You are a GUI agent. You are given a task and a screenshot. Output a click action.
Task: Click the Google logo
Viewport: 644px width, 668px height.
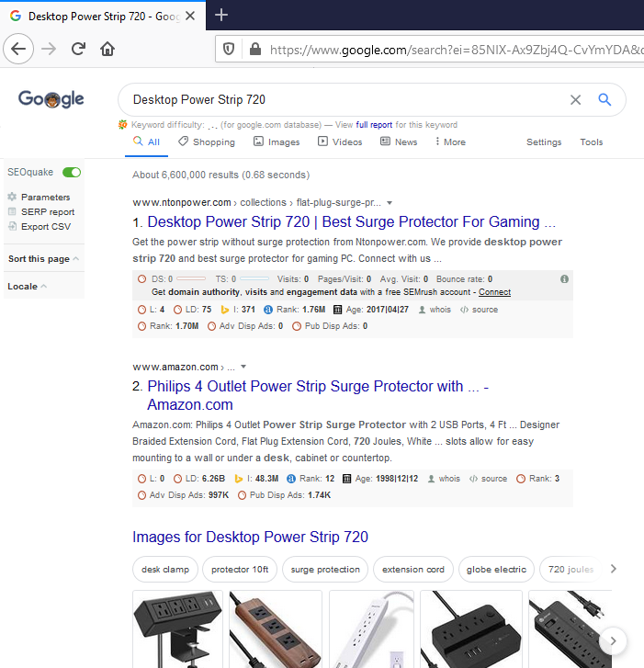tap(51, 99)
